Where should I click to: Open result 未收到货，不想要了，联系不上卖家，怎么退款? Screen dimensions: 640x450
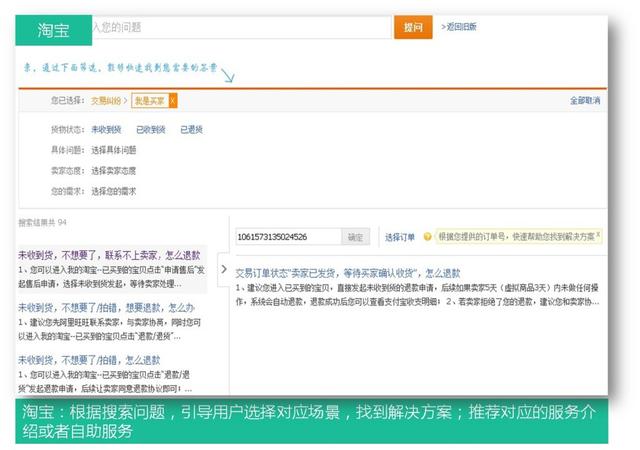pyautogui.click(x=109, y=256)
